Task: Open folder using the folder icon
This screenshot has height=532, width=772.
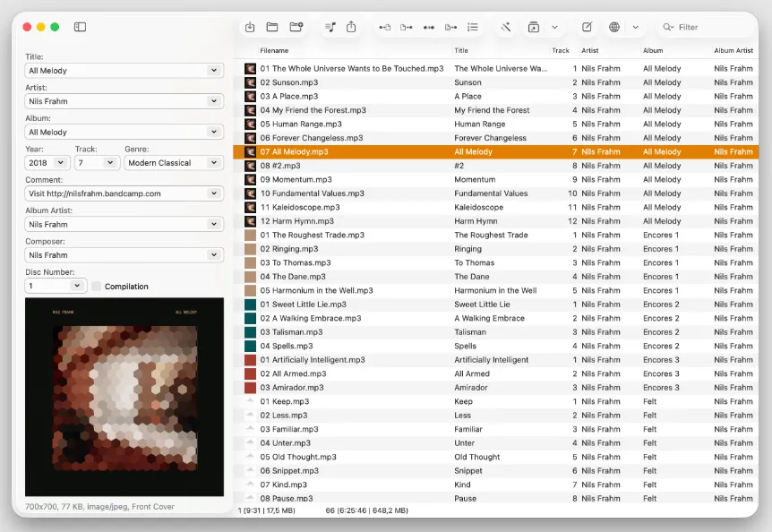Action: coord(272,27)
